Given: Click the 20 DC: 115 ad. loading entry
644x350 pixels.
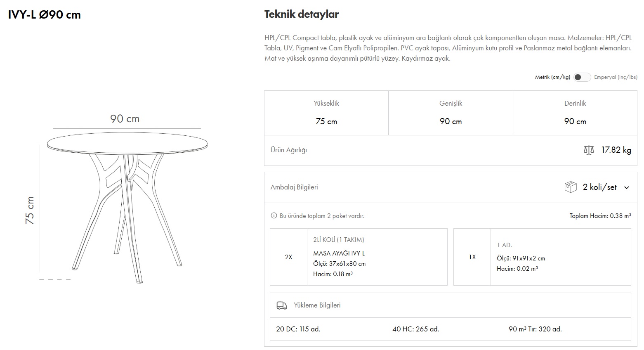Looking at the screenshot, I should (x=298, y=329).
